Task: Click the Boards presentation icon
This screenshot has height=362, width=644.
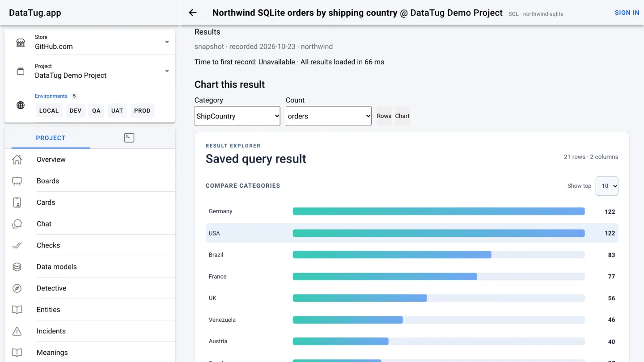Action: click(x=17, y=181)
